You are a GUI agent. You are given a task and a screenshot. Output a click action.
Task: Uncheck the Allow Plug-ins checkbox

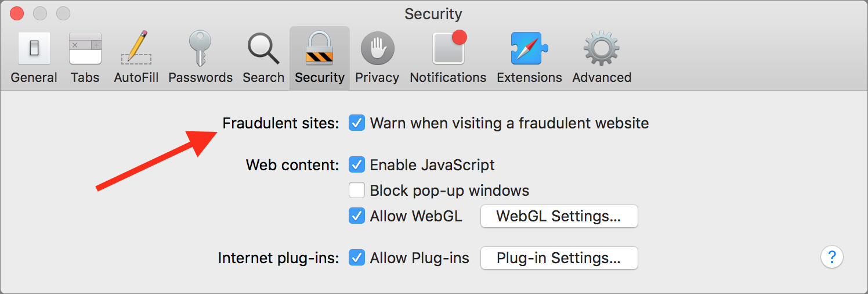pos(357,258)
